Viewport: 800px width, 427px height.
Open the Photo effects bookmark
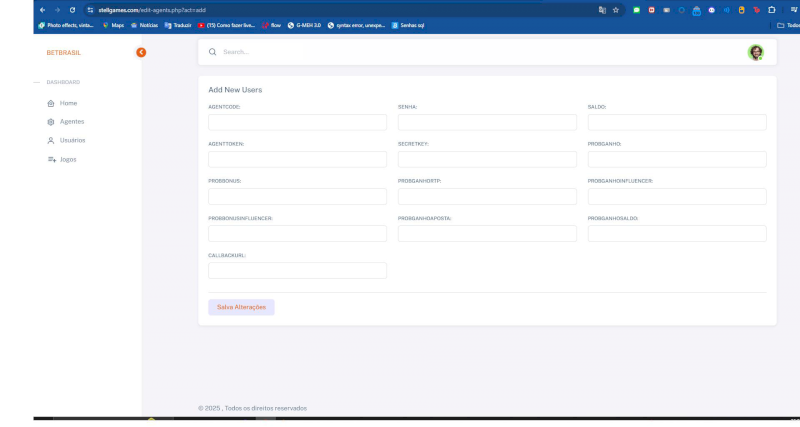pos(66,25)
